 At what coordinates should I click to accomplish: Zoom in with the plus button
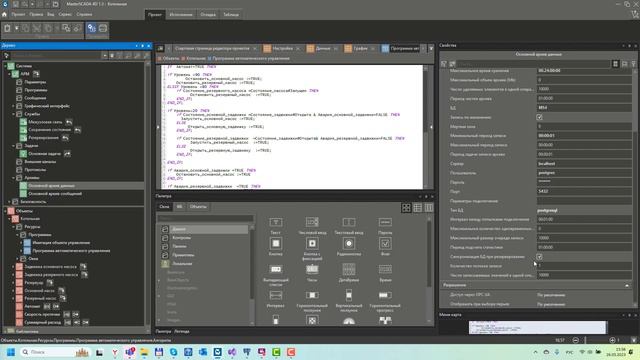point(612,340)
